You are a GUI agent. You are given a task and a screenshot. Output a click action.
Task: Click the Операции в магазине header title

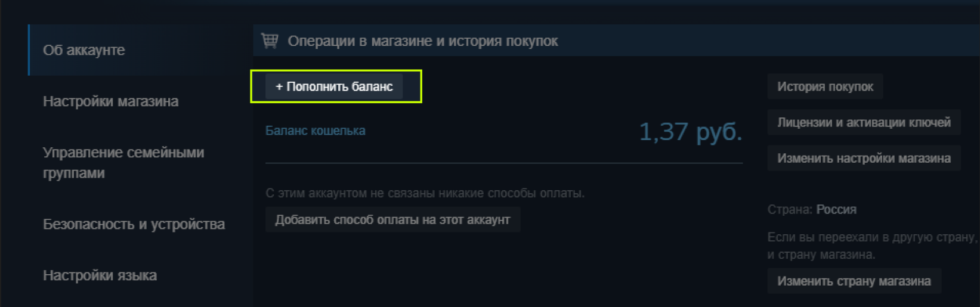point(423,41)
